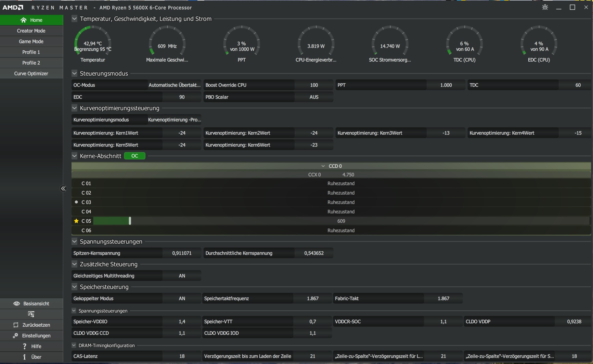593x364 pixels.
Task: Open the bug report icon in title bar
Action: tap(545, 7)
